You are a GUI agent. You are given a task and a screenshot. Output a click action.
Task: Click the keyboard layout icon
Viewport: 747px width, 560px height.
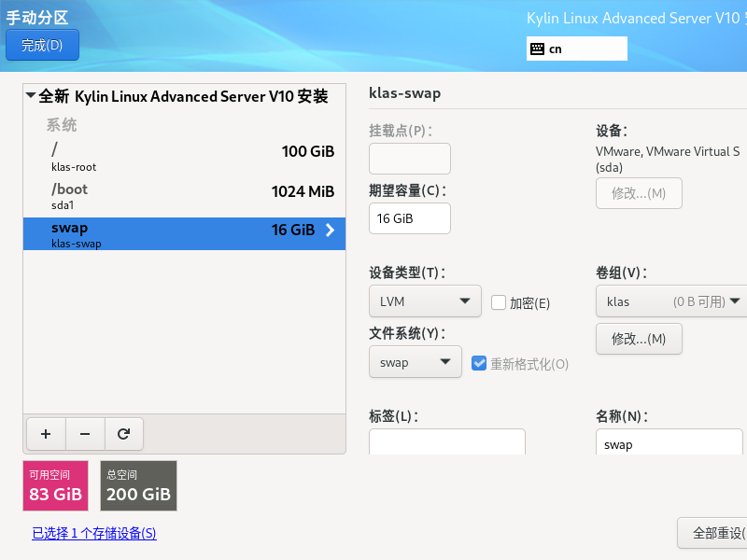(537, 49)
